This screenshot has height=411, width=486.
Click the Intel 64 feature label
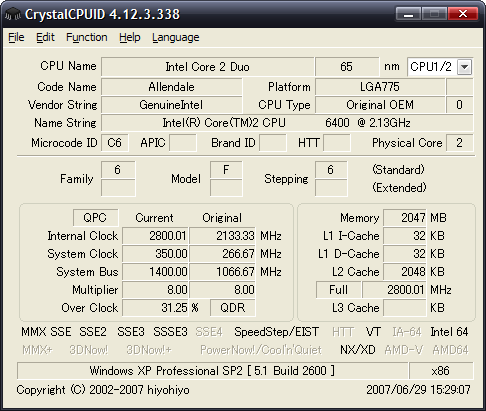click(449, 332)
